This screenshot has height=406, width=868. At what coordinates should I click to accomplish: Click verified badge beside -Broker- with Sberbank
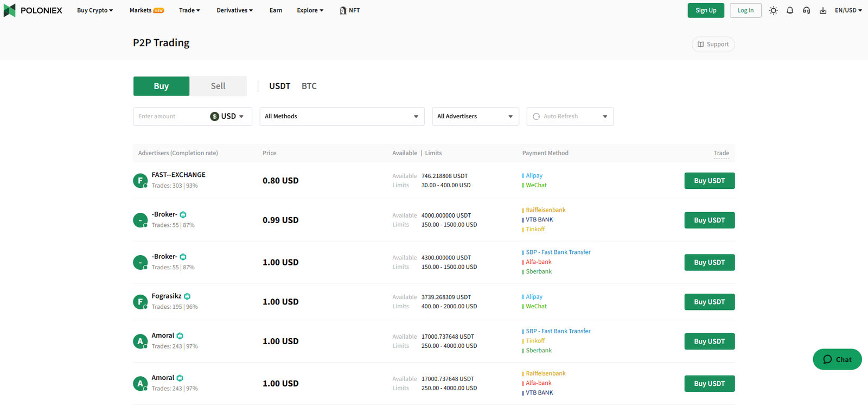click(x=183, y=257)
